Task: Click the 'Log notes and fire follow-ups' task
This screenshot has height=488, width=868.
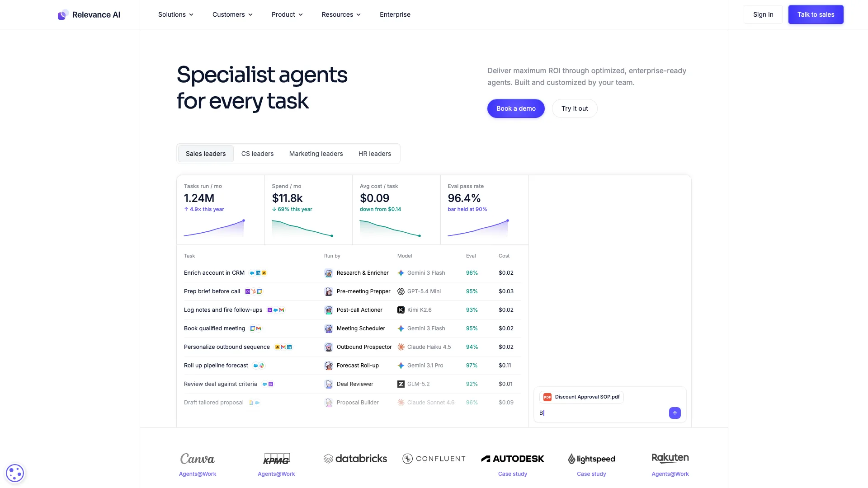Action: click(x=223, y=310)
